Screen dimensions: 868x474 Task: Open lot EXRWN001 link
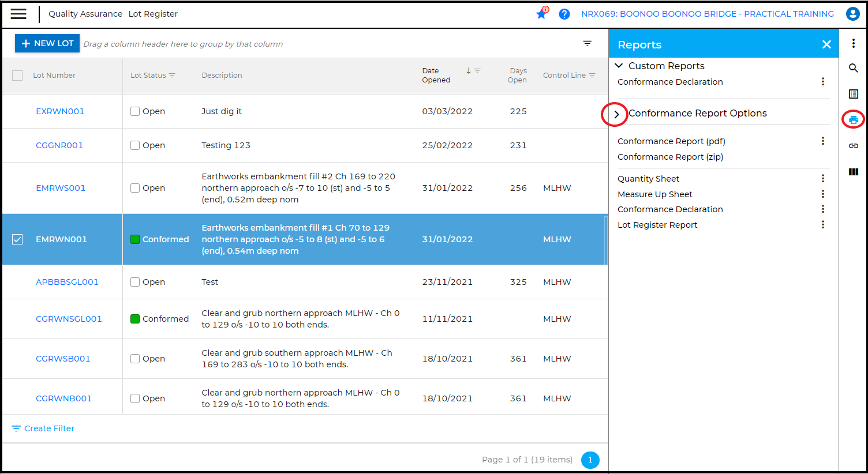[60, 111]
